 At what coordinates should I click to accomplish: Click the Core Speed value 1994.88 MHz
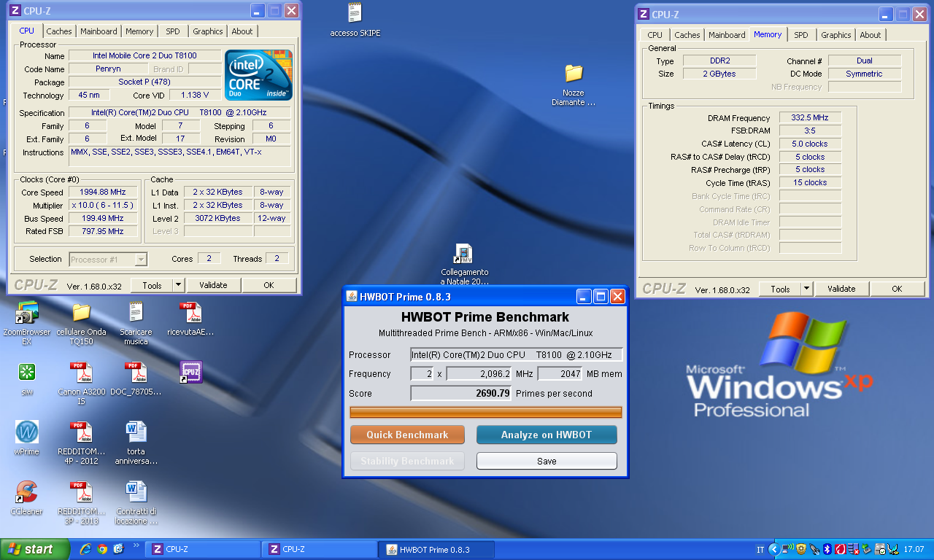click(x=103, y=192)
